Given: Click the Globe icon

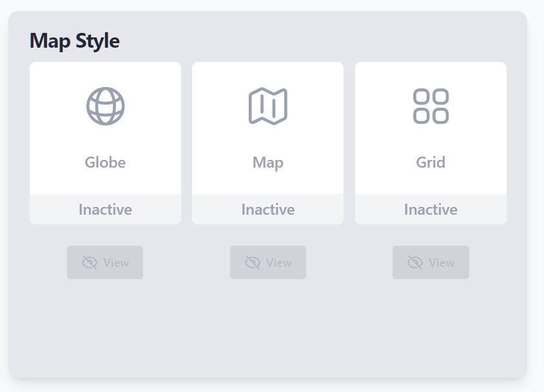Looking at the screenshot, I should (x=106, y=106).
